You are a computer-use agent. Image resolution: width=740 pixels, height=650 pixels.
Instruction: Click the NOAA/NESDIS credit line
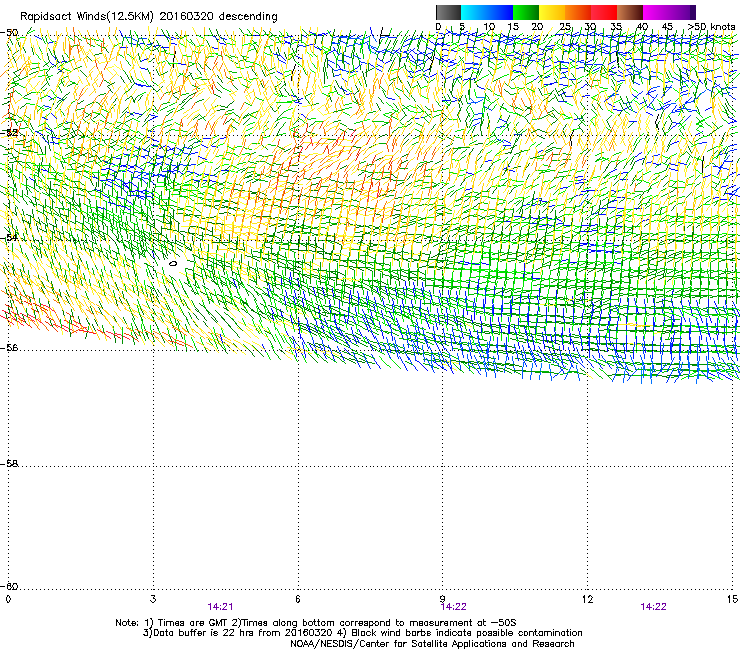point(432,644)
